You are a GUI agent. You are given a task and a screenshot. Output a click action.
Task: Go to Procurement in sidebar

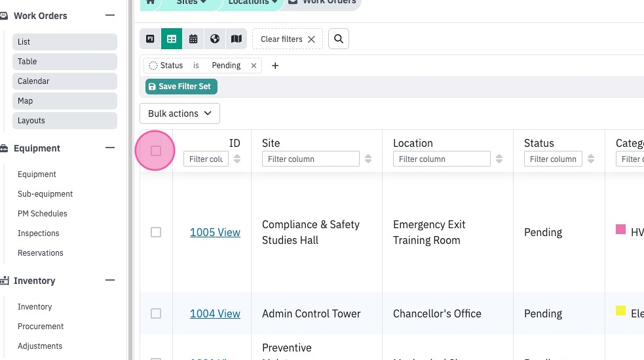pyautogui.click(x=40, y=327)
